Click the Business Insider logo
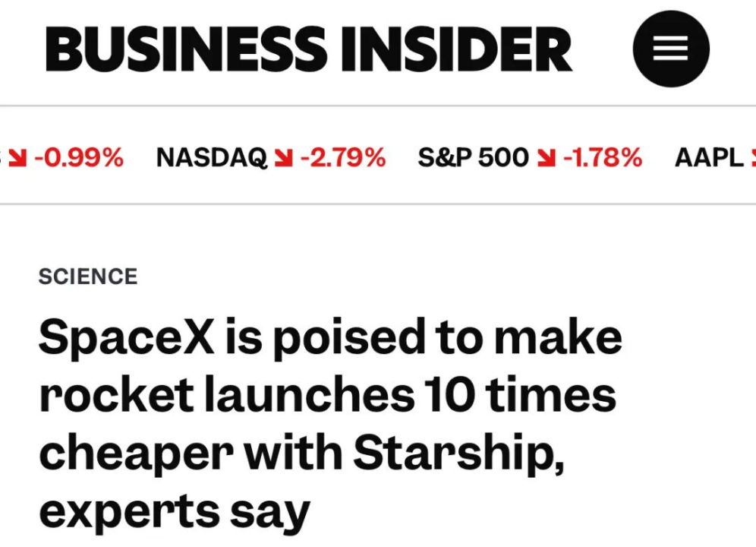756x547 pixels. coord(308,50)
